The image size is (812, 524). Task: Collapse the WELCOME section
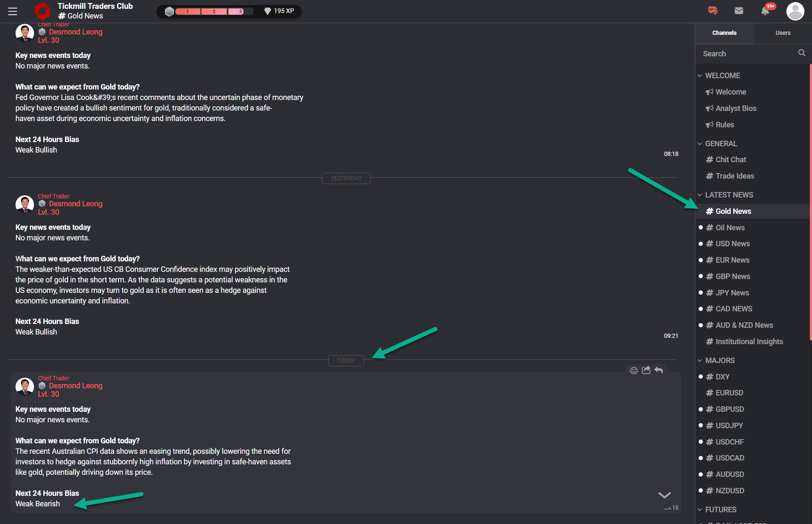719,76
